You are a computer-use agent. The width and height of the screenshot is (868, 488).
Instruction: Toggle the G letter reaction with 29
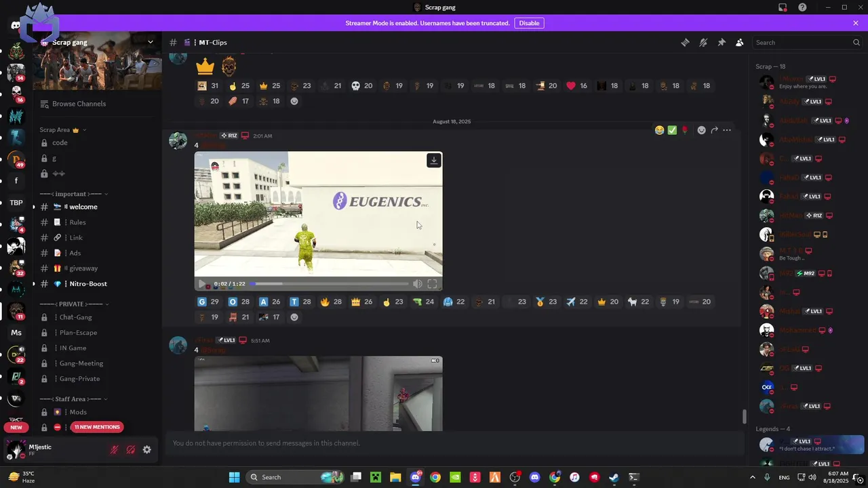[208, 302]
